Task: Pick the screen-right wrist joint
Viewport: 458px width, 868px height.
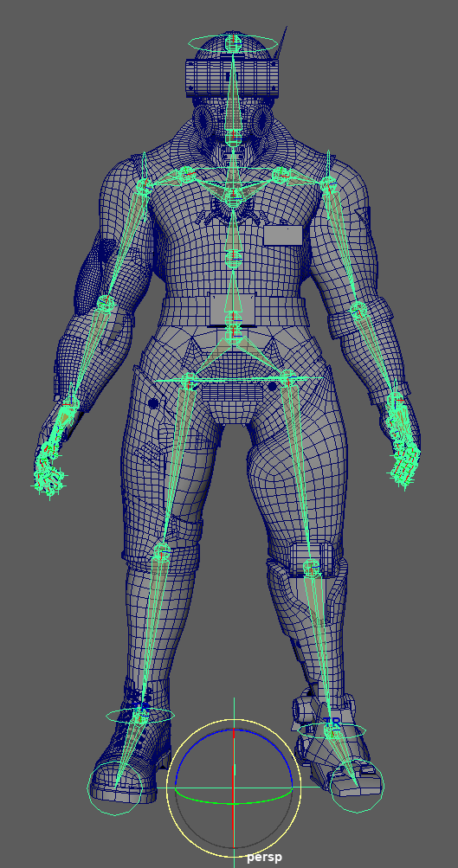Action: (x=396, y=401)
